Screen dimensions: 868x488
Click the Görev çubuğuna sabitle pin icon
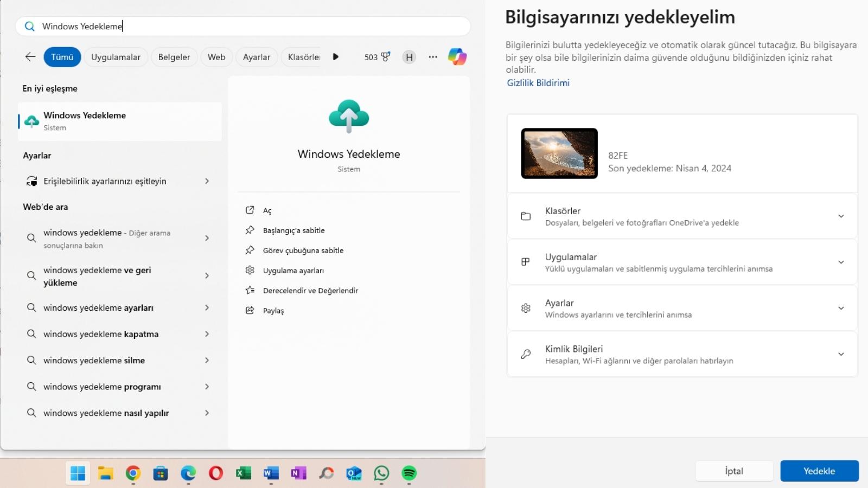click(x=250, y=251)
